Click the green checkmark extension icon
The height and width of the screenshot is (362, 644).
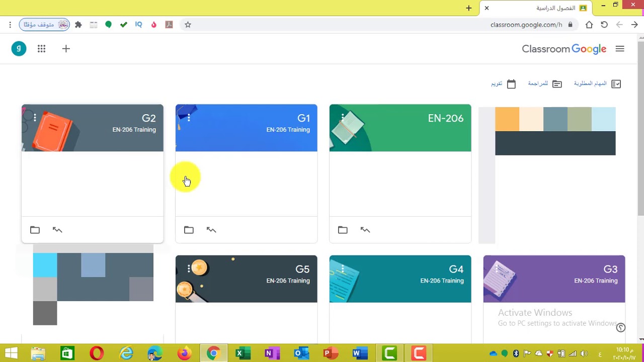(124, 25)
